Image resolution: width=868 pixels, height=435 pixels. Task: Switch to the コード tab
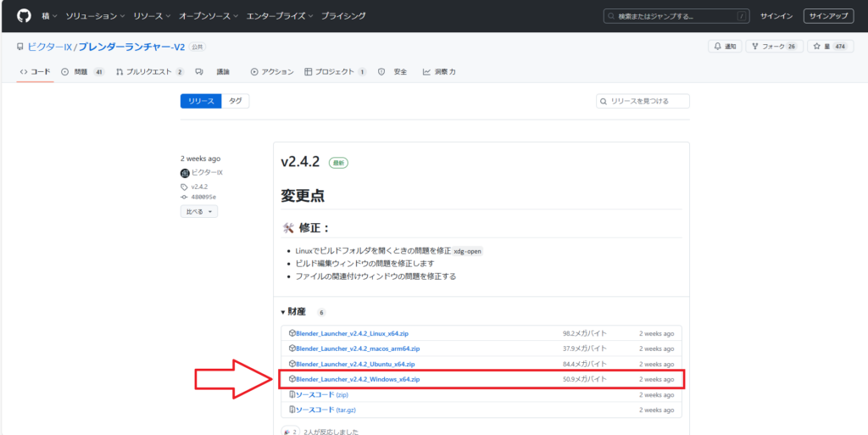pyautogui.click(x=35, y=71)
